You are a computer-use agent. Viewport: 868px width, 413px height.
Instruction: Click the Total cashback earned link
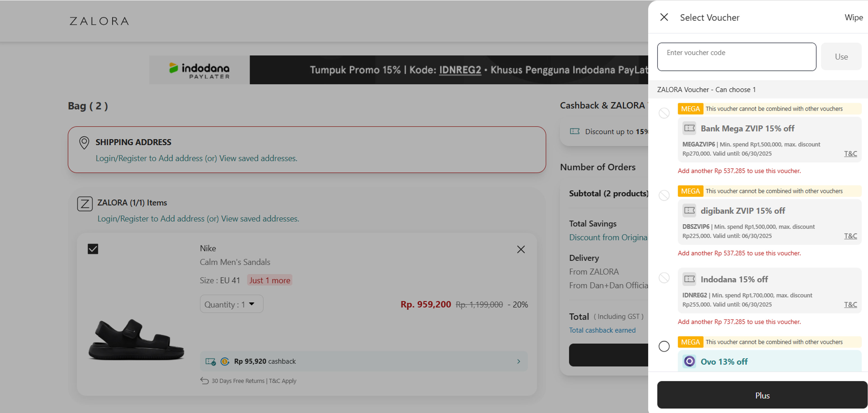(602, 330)
